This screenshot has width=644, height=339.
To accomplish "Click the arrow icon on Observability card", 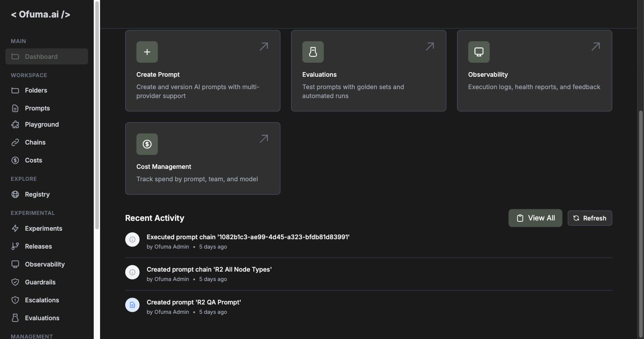I will pos(595,46).
